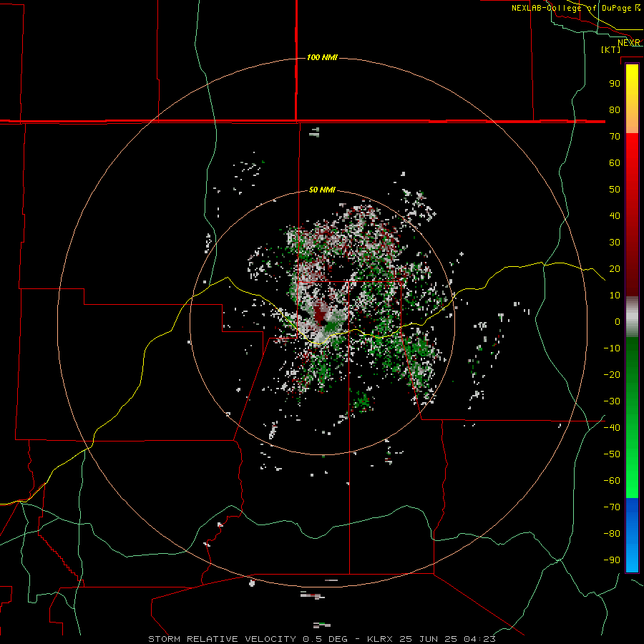Click the -30 knot label on the color scale
This screenshot has height=644, width=644.
pyautogui.click(x=612, y=401)
